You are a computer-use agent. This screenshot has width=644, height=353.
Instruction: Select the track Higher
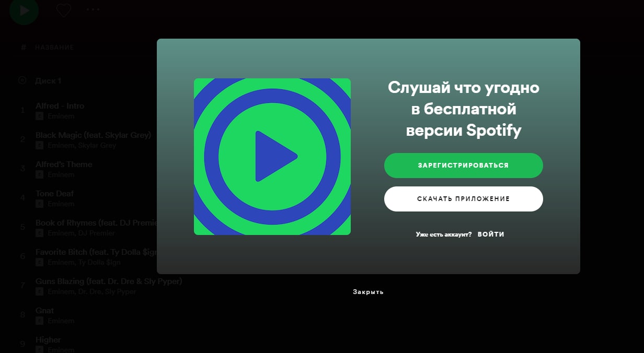(x=48, y=339)
